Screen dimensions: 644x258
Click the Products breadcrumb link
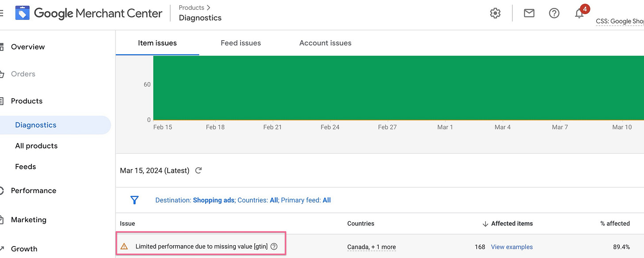click(x=192, y=8)
